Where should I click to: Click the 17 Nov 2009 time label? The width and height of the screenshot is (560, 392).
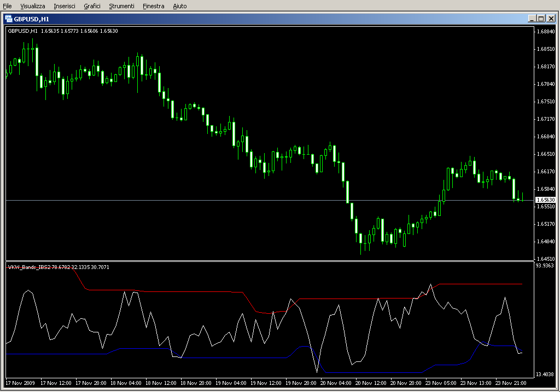(20, 383)
